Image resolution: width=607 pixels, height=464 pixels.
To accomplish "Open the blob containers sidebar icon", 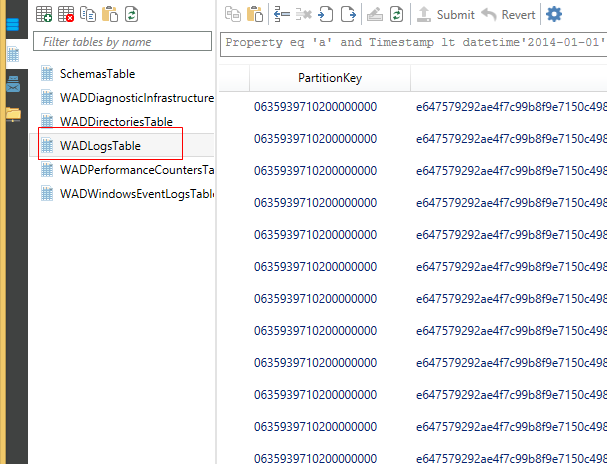I will [13, 22].
